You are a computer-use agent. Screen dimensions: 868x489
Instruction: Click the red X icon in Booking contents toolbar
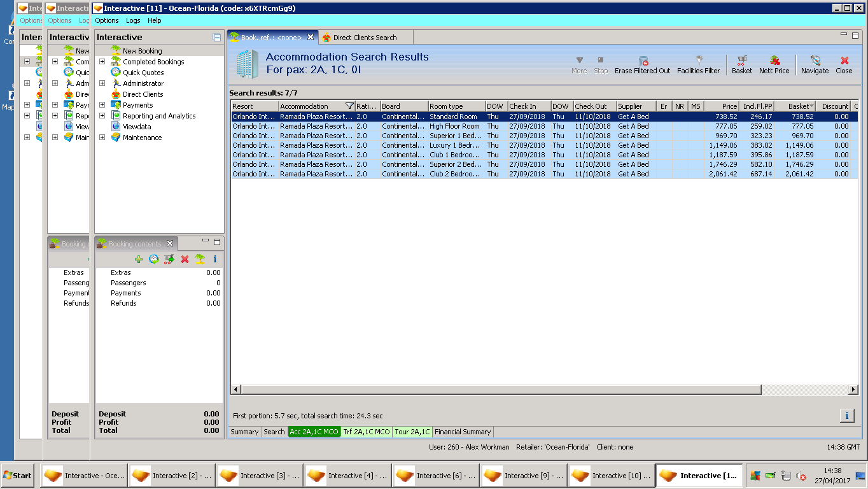tap(185, 259)
